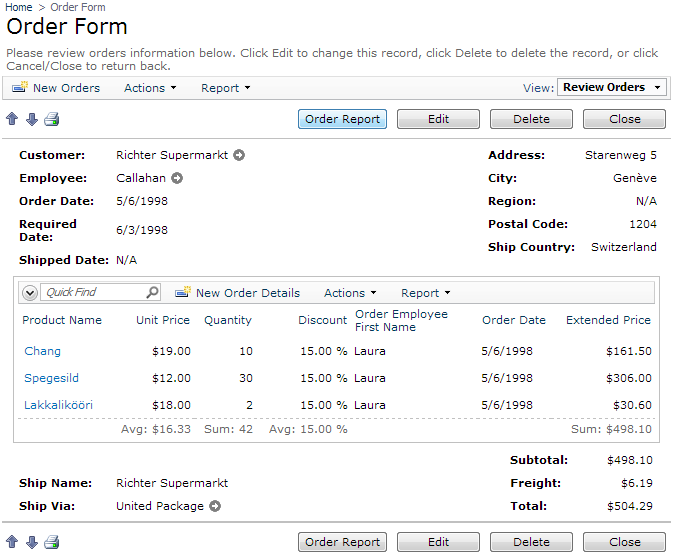Click the top next record down arrow icon

[x=31, y=119]
